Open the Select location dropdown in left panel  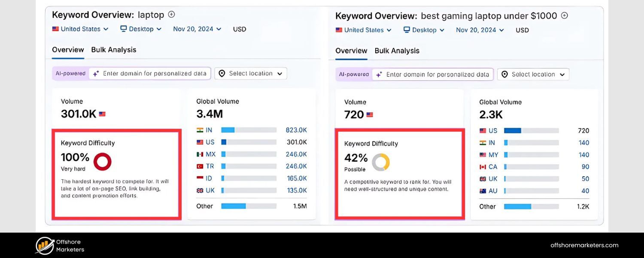251,74
